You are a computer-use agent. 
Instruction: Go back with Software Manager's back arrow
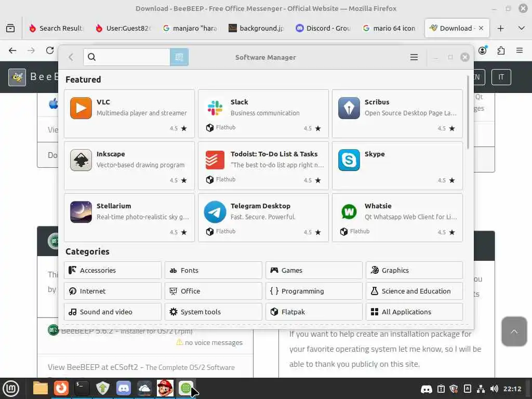(x=71, y=57)
